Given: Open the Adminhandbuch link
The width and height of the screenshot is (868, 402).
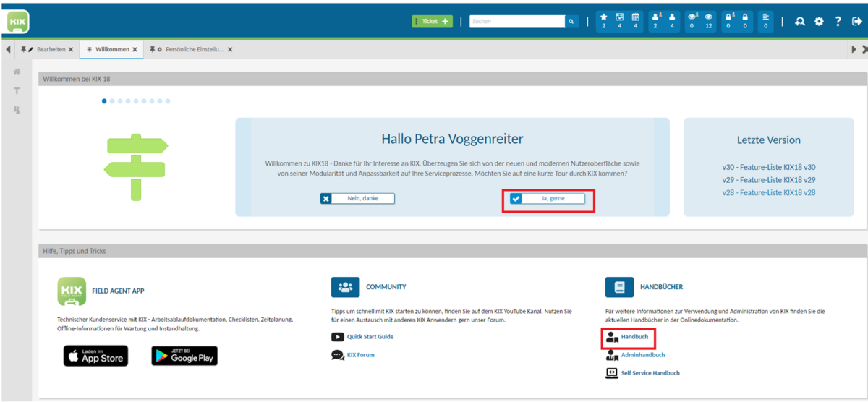Looking at the screenshot, I should pos(642,355).
